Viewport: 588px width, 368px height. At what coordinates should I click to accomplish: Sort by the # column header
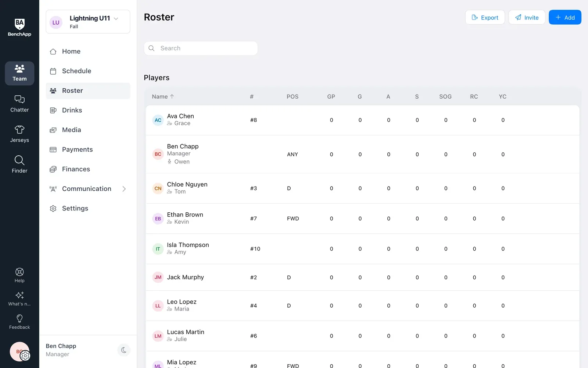point(252,96)
